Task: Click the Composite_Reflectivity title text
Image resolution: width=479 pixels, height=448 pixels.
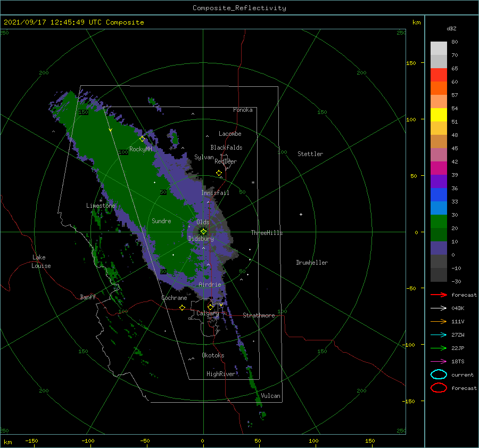Action: click(239, 8)
